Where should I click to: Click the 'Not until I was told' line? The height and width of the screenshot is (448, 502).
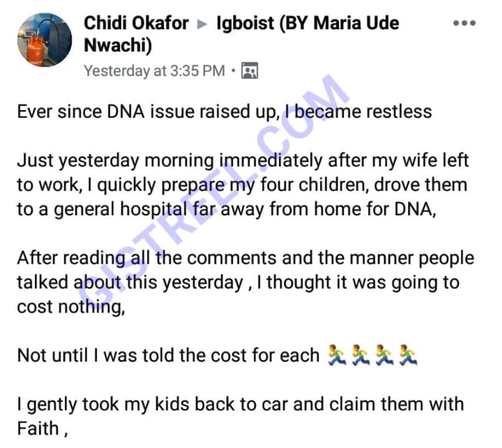tap(217, 355)
